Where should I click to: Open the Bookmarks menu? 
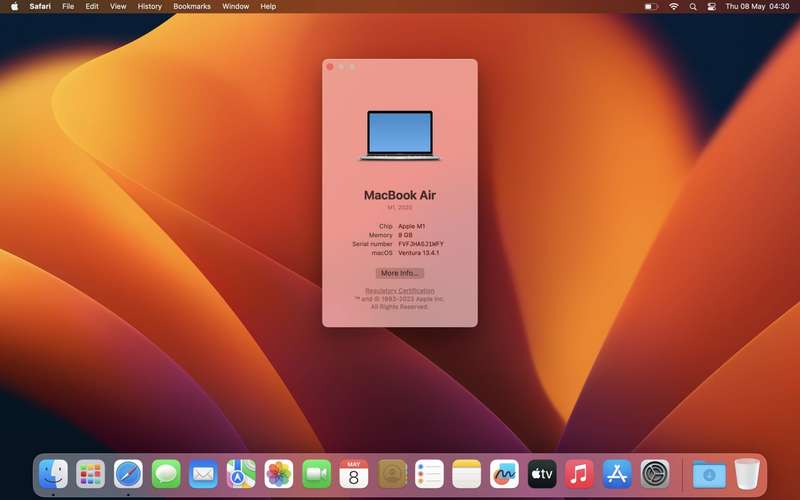[x=192, y=7]
